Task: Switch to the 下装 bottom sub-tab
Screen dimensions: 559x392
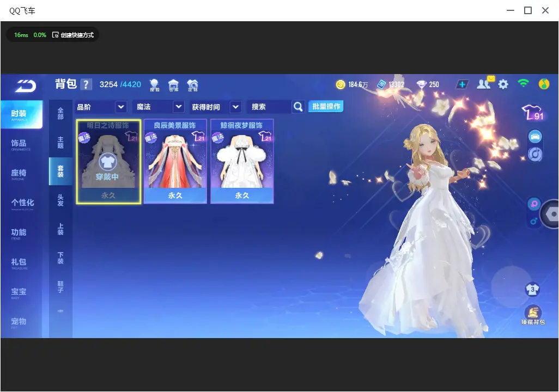Action: tap(60, 258)
